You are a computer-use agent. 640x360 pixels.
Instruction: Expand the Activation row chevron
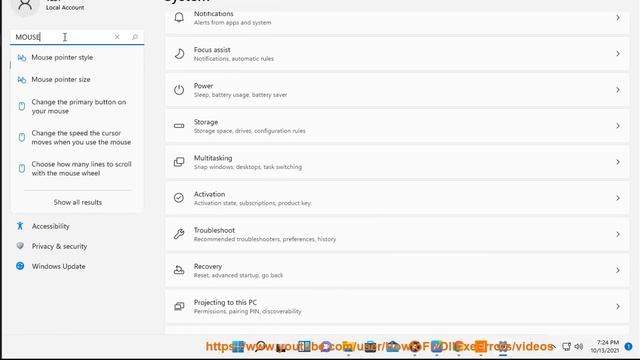click(618, 198)
